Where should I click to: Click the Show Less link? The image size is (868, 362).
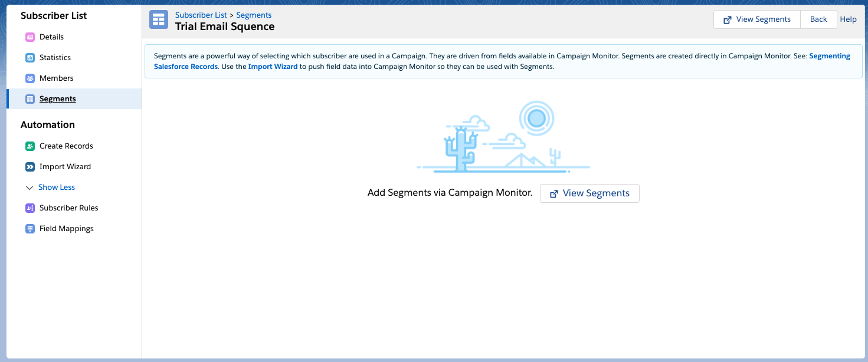click(57, 187)
